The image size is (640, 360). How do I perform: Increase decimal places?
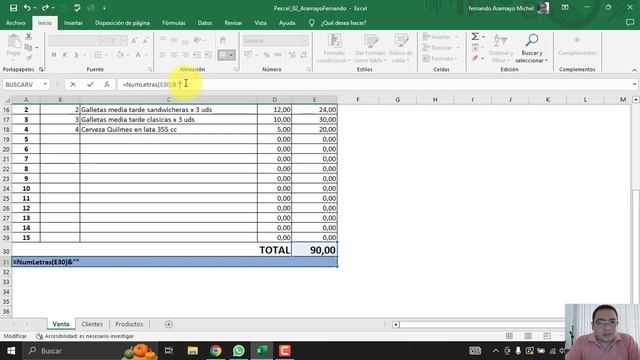point(292,55)
